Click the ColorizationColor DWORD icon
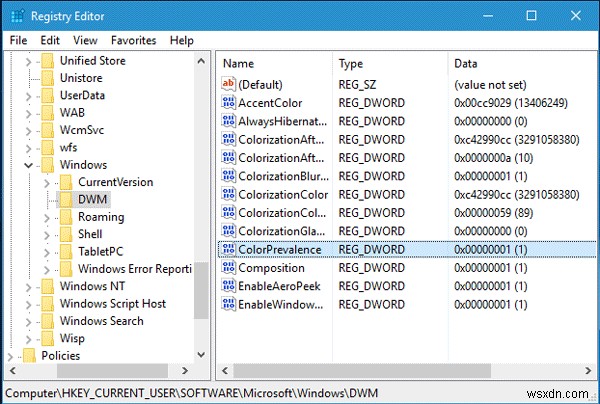The height and width of the screenshot is (404, 600). (228, 194)
